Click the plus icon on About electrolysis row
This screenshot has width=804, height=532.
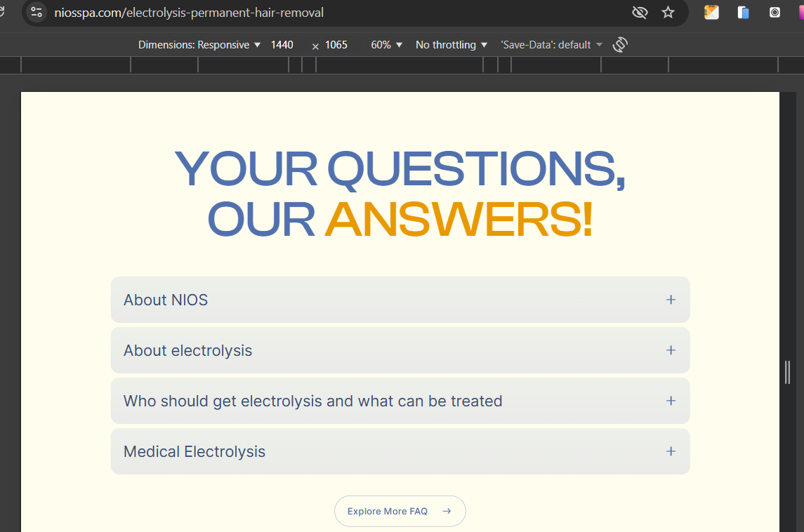[x=671, y=350]
